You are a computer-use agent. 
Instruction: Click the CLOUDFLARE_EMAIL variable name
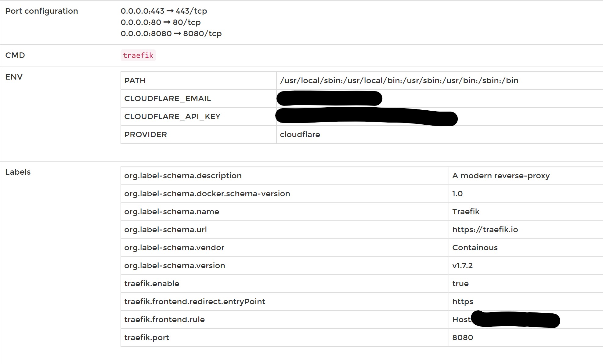click(167, 98)
